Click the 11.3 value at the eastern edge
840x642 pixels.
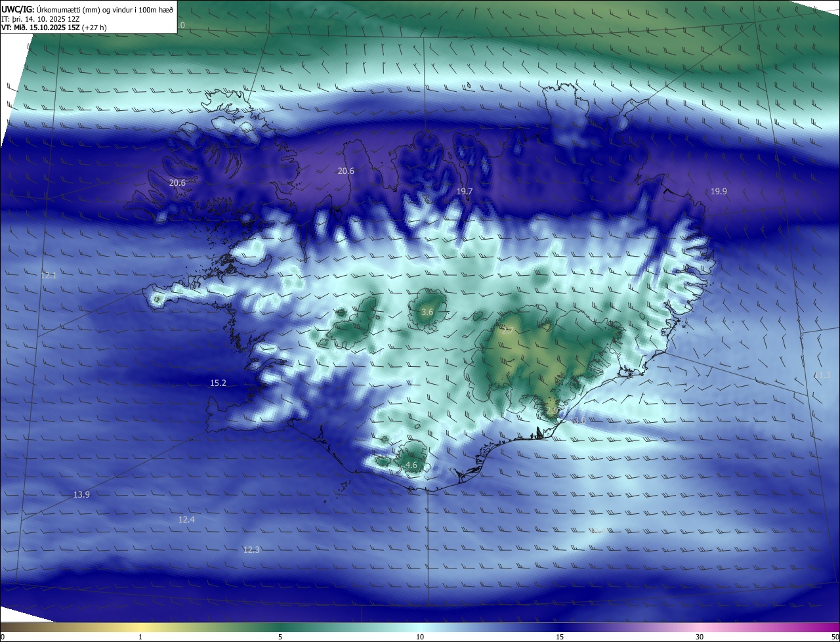(822, 375)
